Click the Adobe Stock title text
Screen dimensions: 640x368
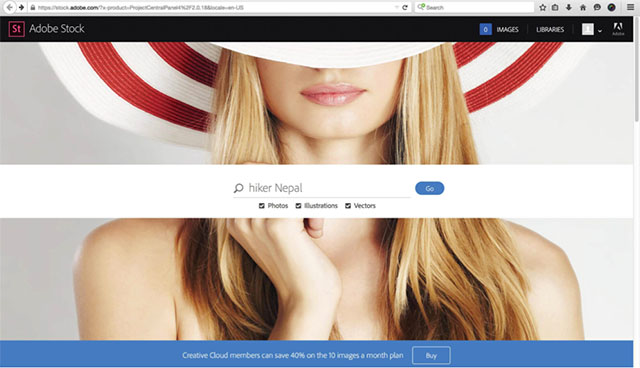point(57,29)
